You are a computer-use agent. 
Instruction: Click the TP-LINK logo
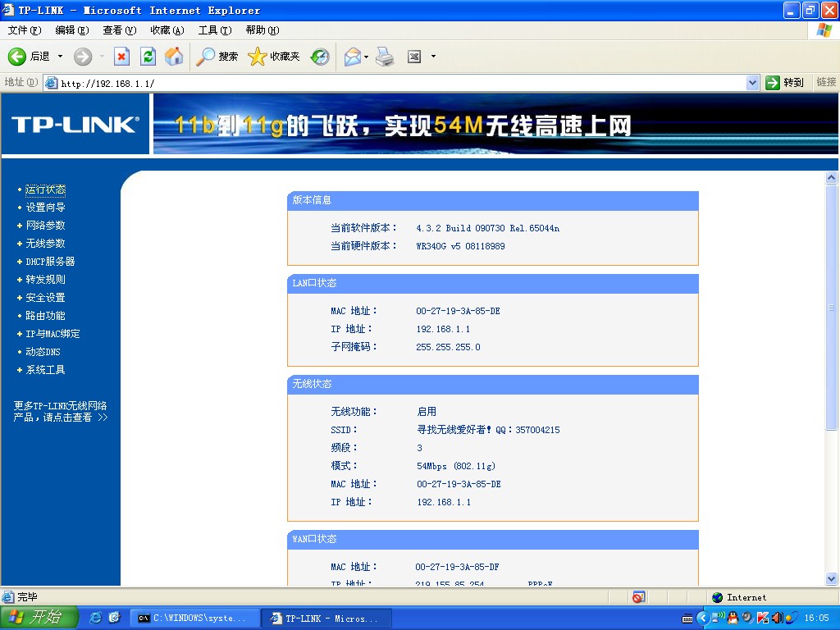pos(75,125)
